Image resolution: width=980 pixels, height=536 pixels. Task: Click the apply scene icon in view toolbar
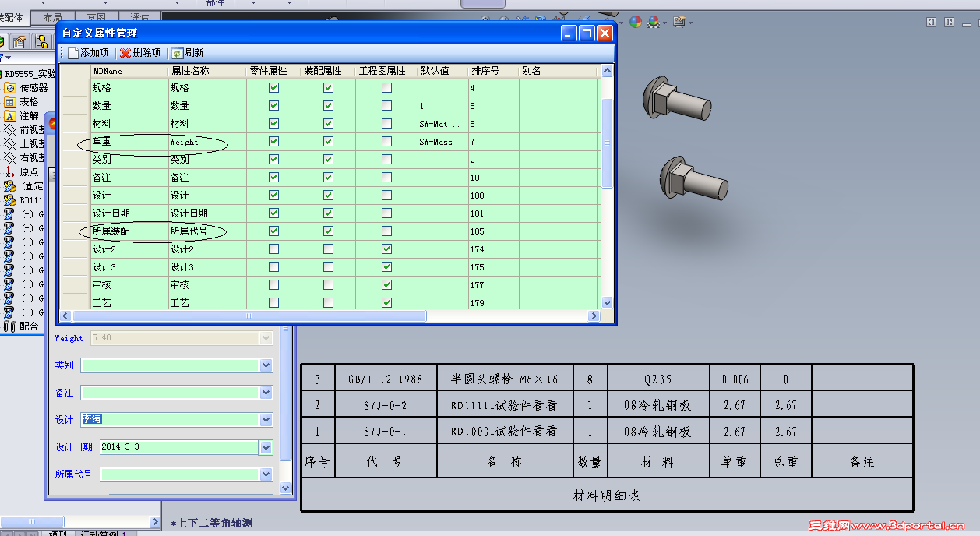(x=654, y=22)
